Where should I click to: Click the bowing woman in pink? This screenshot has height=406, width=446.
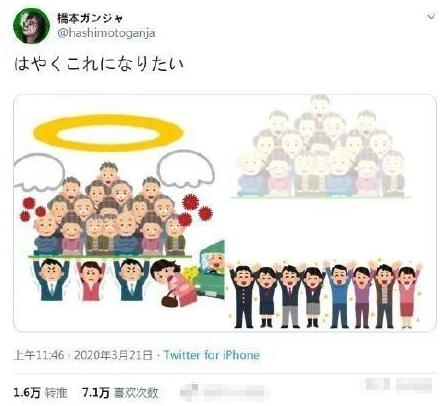(x=174, y=283)
